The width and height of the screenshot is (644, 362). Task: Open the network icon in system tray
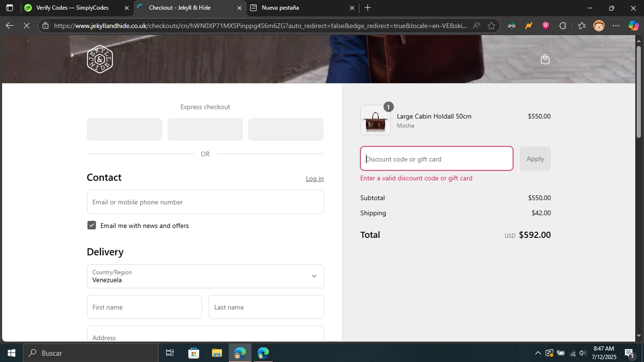[572, 353]
